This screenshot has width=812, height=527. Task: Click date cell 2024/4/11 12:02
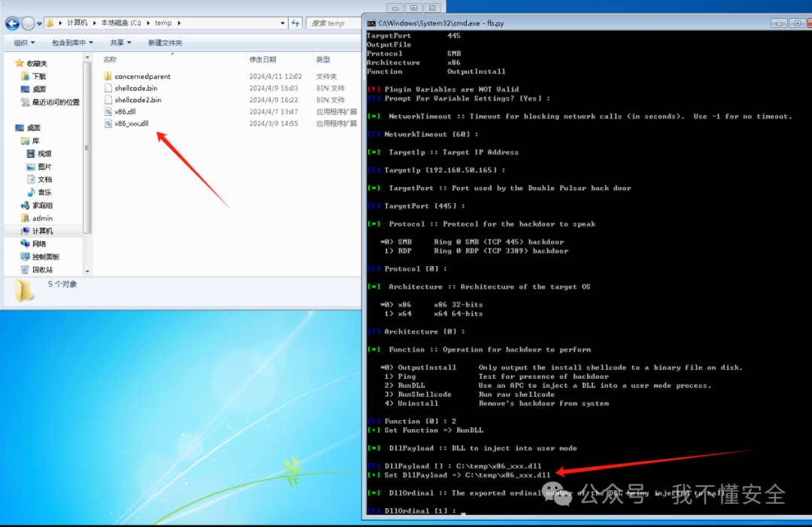(x=275, y=76)
